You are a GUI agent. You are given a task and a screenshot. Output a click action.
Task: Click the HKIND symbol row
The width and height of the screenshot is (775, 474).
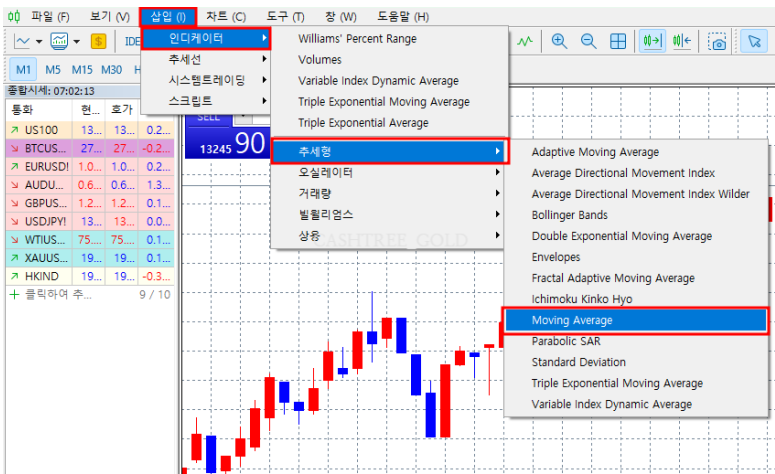[90, 276]
